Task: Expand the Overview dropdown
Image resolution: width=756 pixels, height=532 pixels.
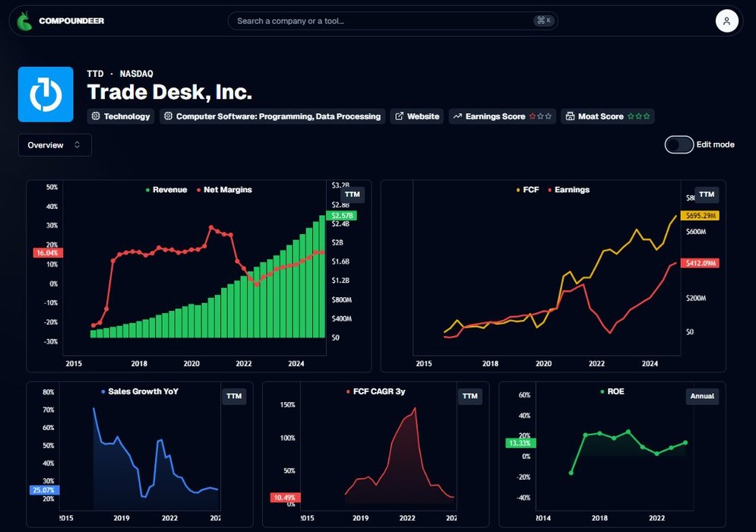Action: pos(55,145)
